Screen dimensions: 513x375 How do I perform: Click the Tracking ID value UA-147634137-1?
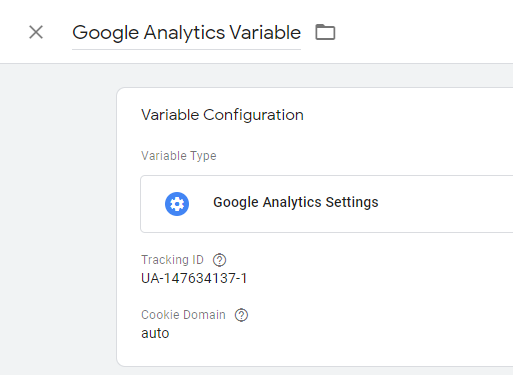click(194, 278)
